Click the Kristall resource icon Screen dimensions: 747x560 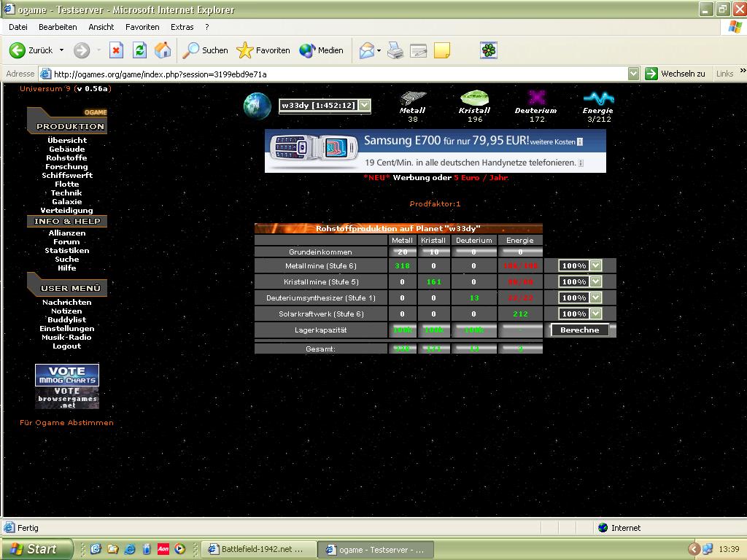pos(474,98)
